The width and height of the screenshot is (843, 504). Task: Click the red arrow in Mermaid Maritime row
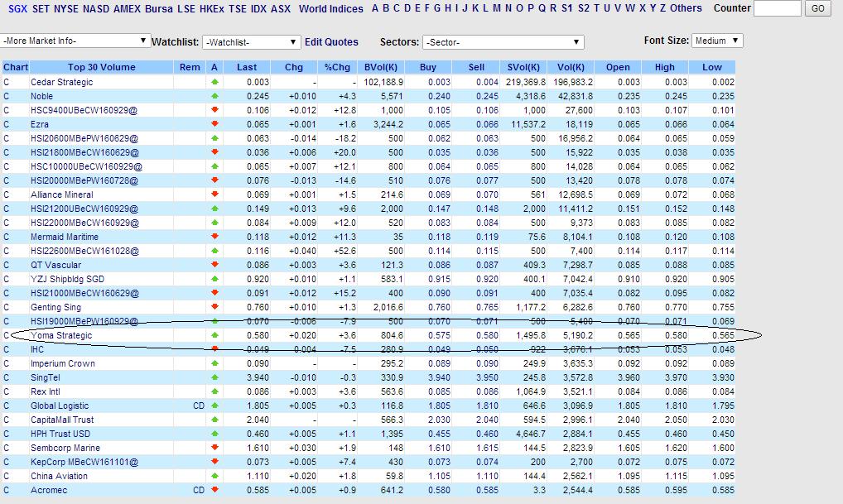pyautogui.click(x=214, y=237)
